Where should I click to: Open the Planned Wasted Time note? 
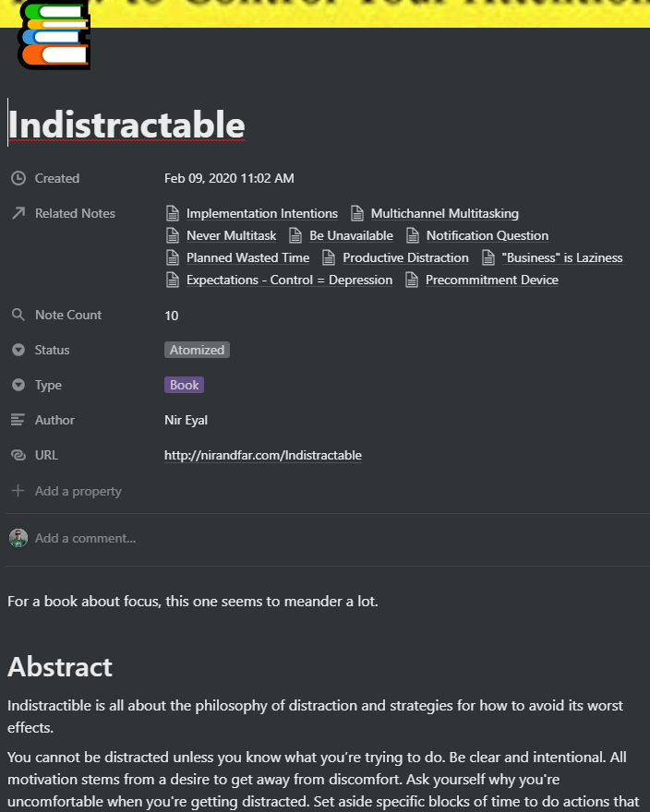pos(247,257)
